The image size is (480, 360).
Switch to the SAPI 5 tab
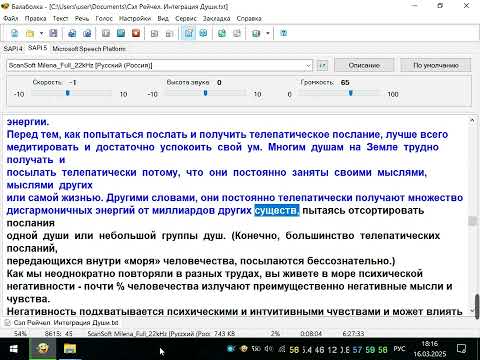tap(37, 48)
